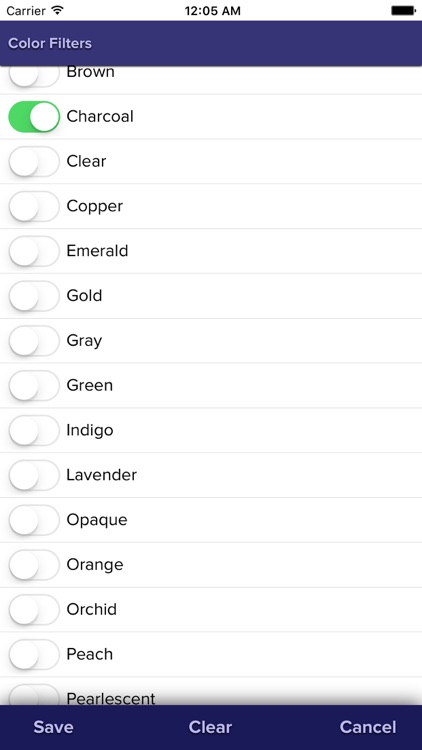The width and height of the screenshot is (422, 750).
Task: Tap the Clear button in the bottom bar
Action: coord(210,727)
